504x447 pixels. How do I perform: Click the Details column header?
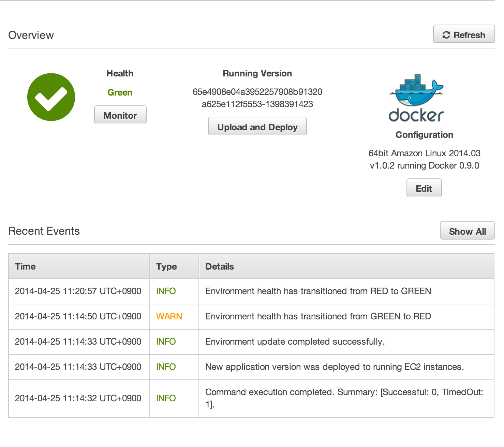click(x=219, y=266)
